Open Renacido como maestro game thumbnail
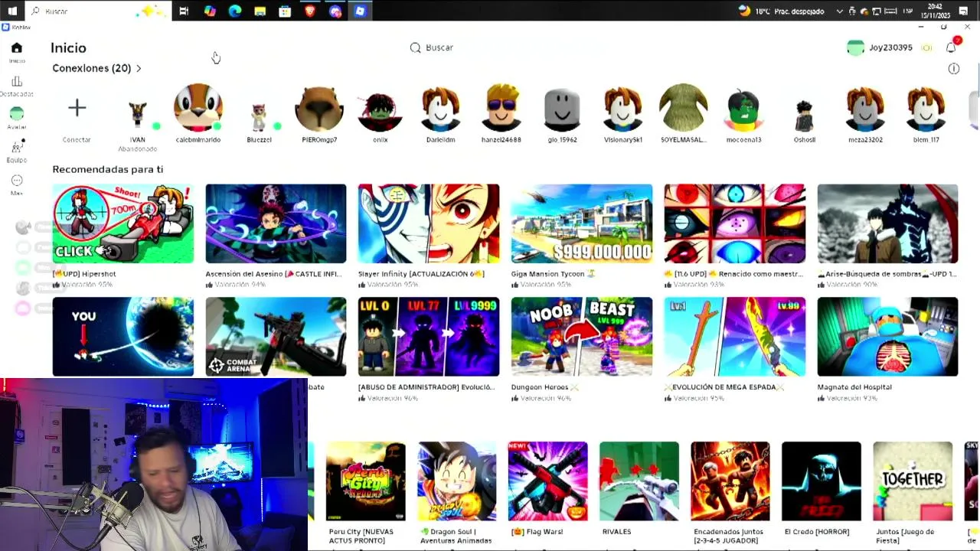This screenshot has height=551, width=980. (x=735, y=223)
